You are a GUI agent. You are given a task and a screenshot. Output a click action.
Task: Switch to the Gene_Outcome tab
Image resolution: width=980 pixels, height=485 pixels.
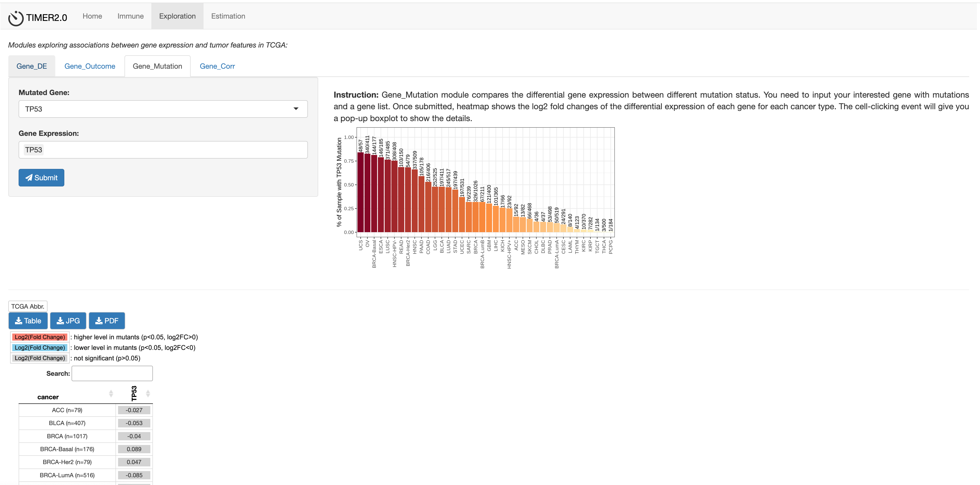pos(90,66)
